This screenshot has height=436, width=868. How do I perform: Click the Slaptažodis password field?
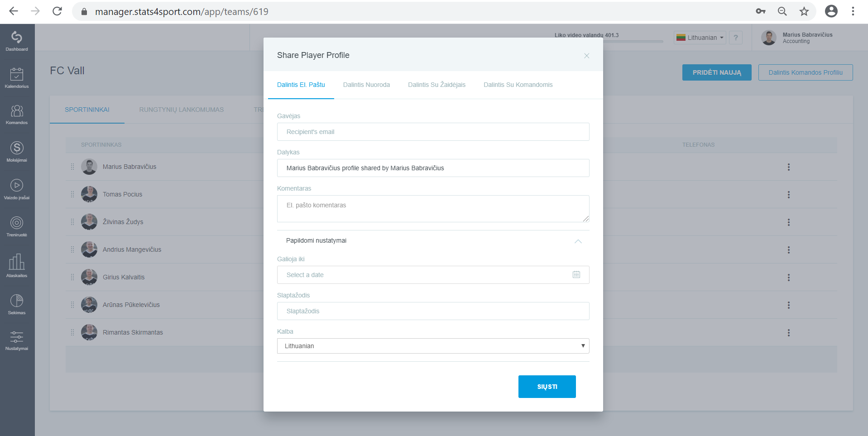433,311
